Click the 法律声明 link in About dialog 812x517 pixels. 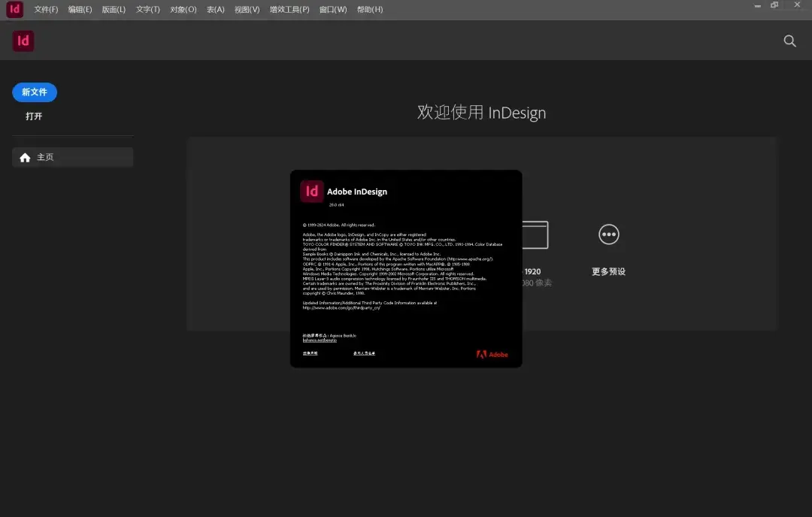(x=310, y=352)
